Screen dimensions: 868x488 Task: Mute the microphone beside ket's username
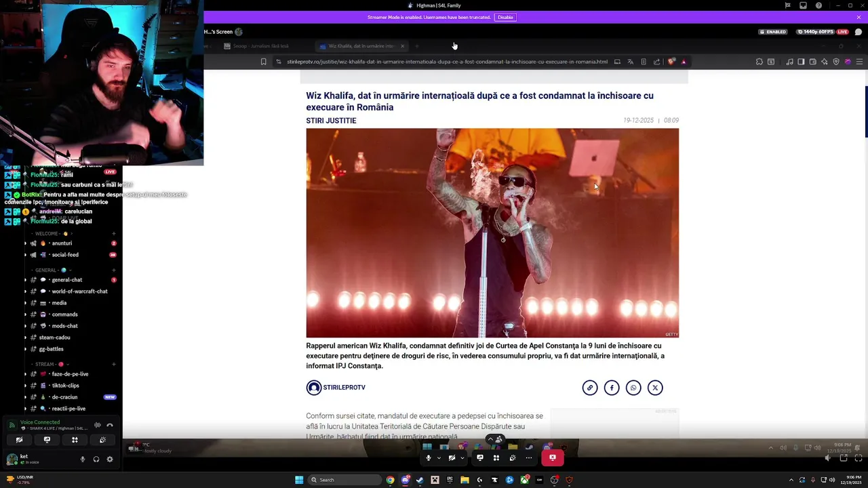pos(83,460)
